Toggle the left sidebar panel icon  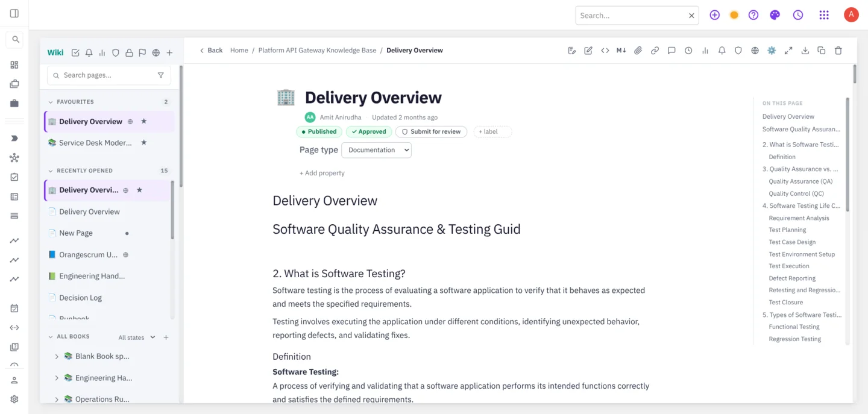pyautogui.click(x=14, y=13)
